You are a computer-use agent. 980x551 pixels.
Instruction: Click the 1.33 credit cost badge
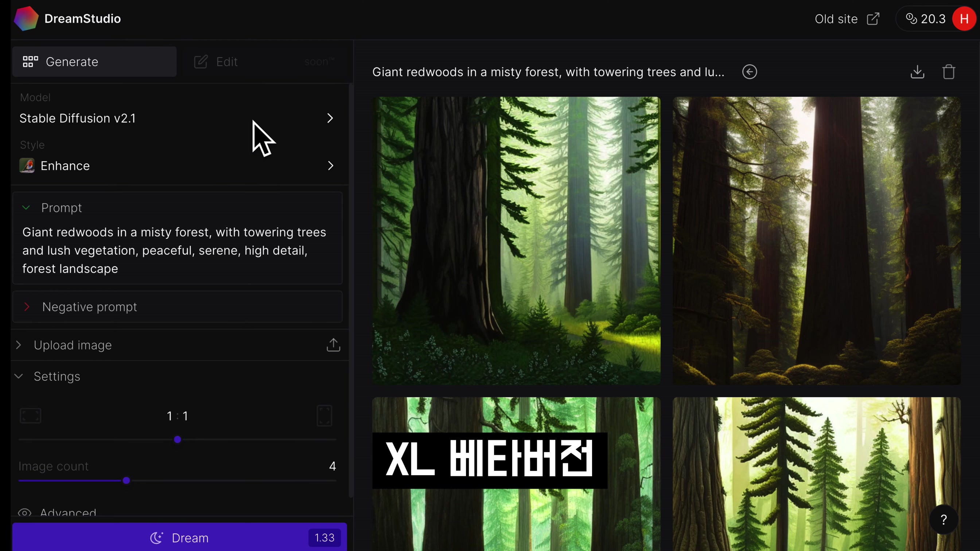click(x=324, y=537)
